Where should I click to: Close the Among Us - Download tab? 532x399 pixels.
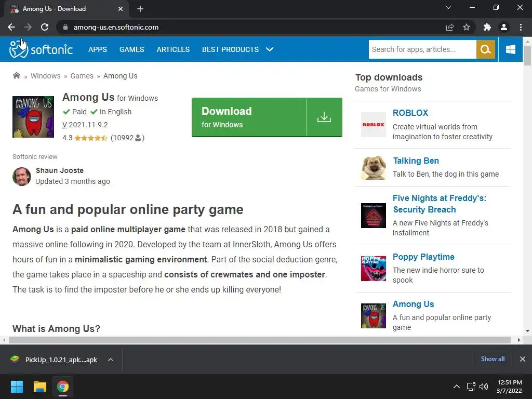pyautogui.click(x=121, y=9)
